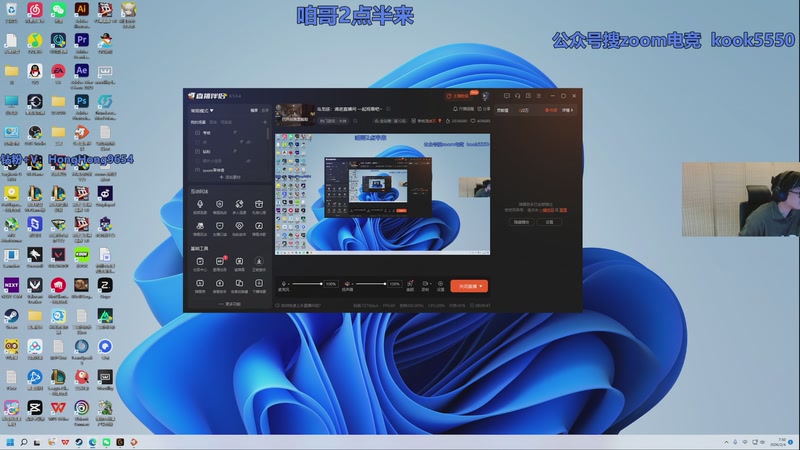800x450 pixels.
Task: Mute the microphone (麦克风) icon
Action: click(284, 284)
